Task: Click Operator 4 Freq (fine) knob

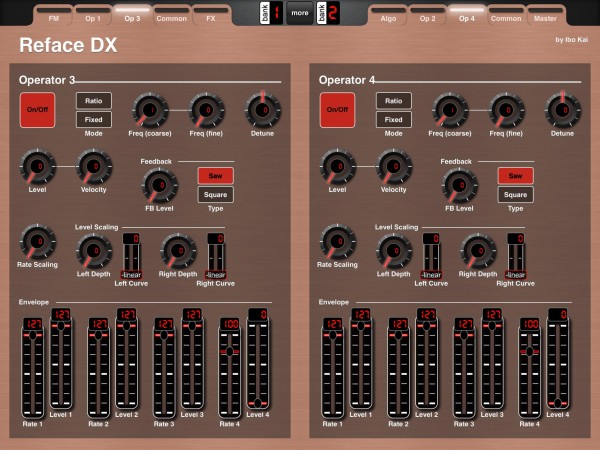Action: tap(506, 110)
